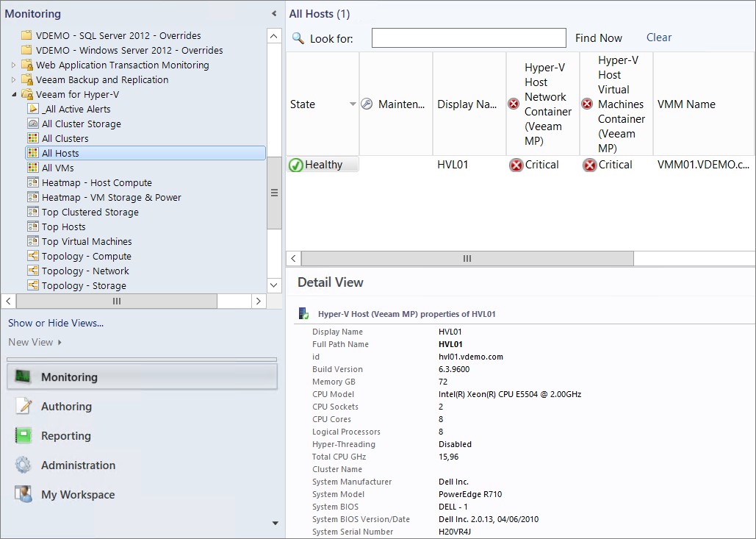Click the Top Virtual Machines dashboard icon
The width and height of the screenshot is (756, 539).
click(x=33, y=241)
